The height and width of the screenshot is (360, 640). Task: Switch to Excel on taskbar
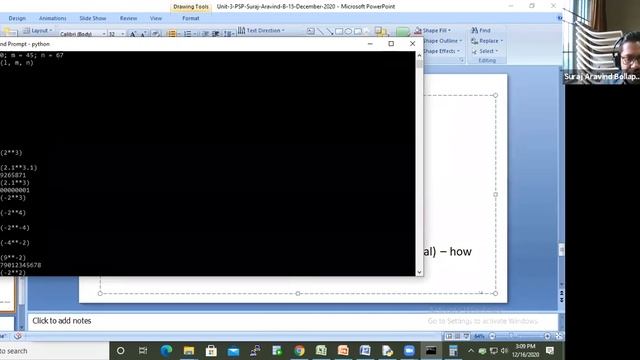click(321, 351)
